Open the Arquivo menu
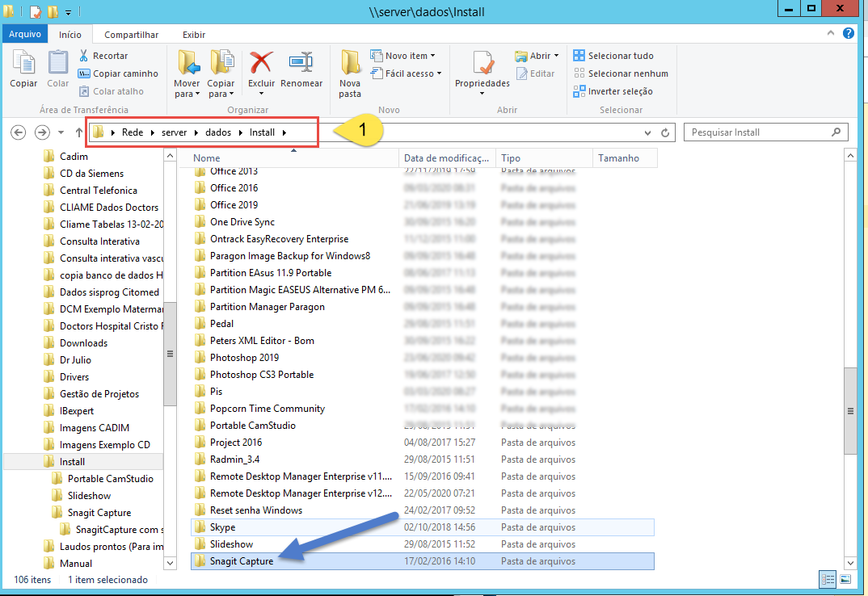This screenshot has width=868, height=596. (x=25, y=34)
